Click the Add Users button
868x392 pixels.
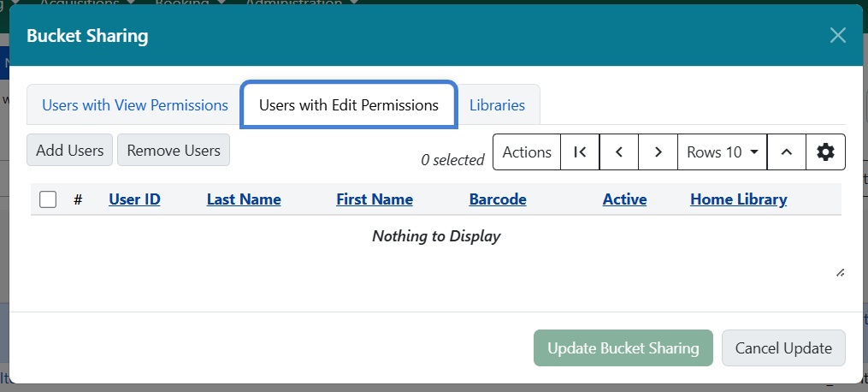click(x=70, y=150)
